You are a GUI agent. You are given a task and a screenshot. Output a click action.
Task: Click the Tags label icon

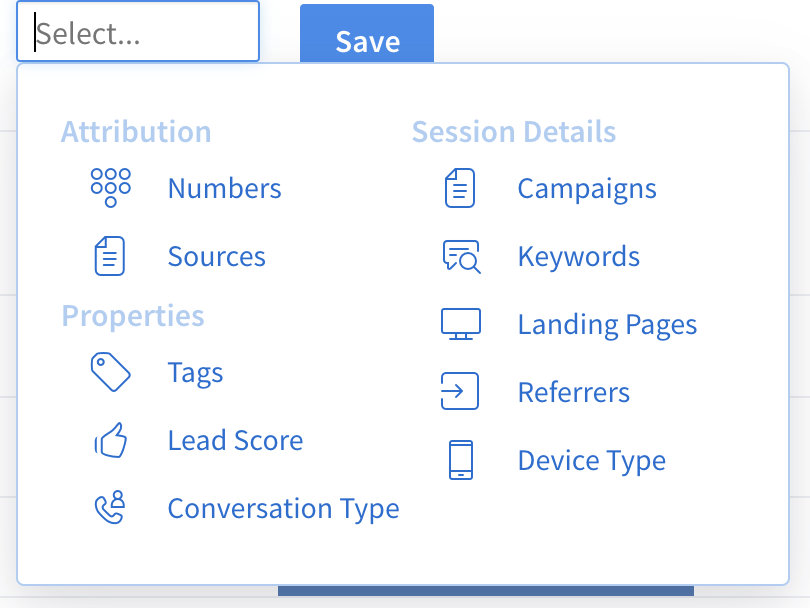point(110,372)
